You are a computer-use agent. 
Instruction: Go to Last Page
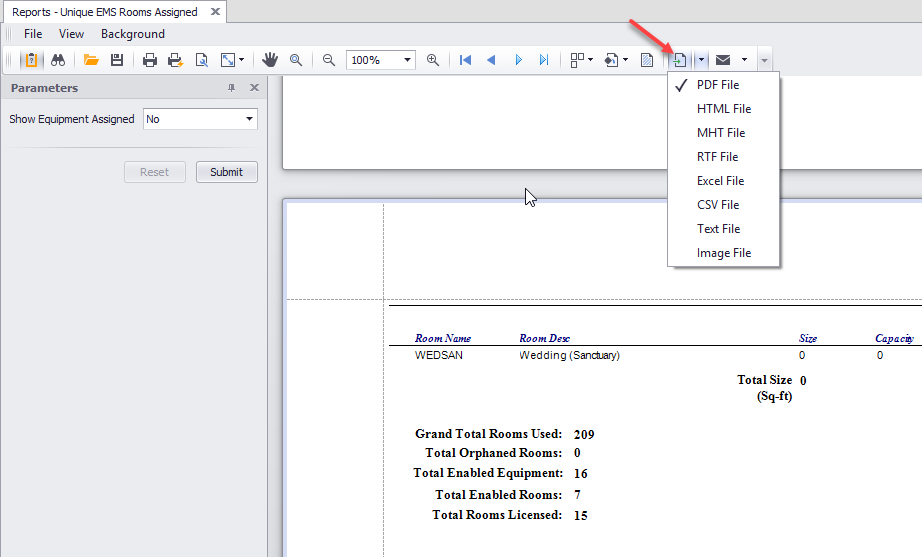[544, 60]
